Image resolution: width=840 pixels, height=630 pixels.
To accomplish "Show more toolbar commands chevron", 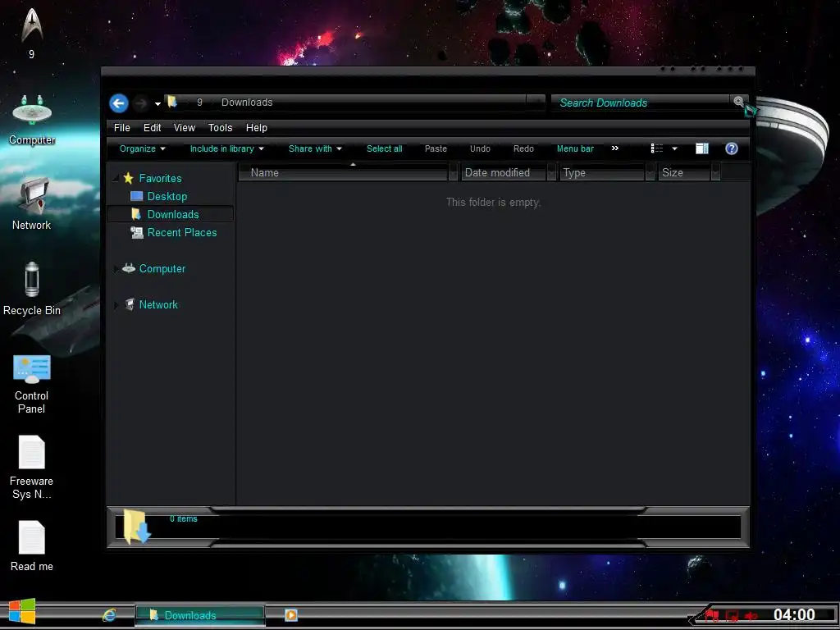I will [615, 148].
